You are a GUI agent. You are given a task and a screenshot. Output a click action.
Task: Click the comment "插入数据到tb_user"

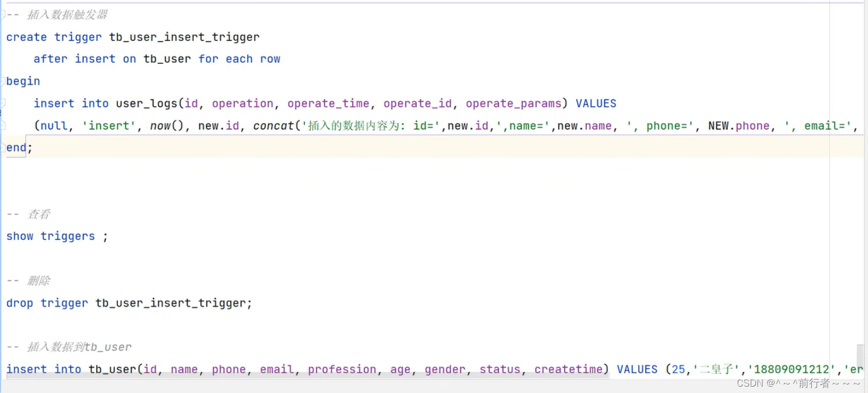pos(79,347)
